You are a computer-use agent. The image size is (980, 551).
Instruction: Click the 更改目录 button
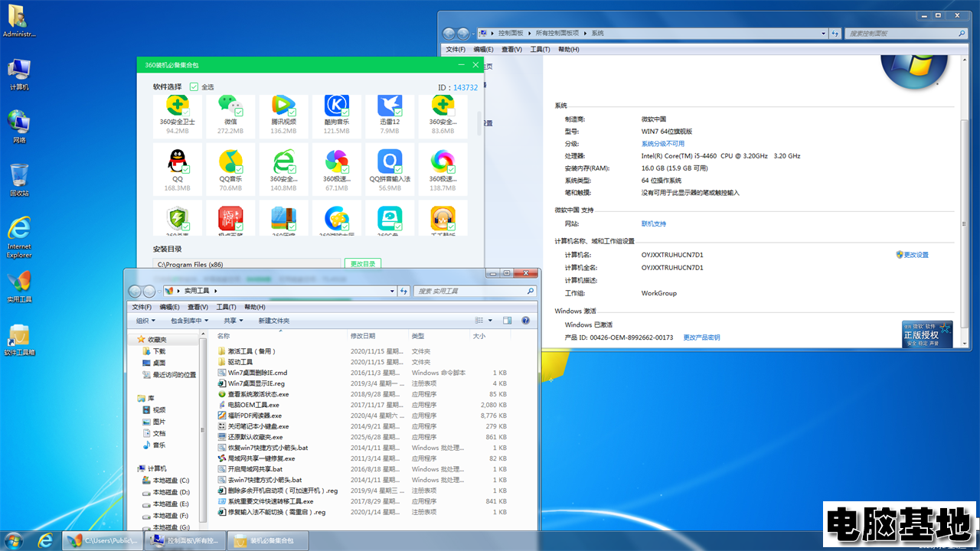click(x=362, y=264)
